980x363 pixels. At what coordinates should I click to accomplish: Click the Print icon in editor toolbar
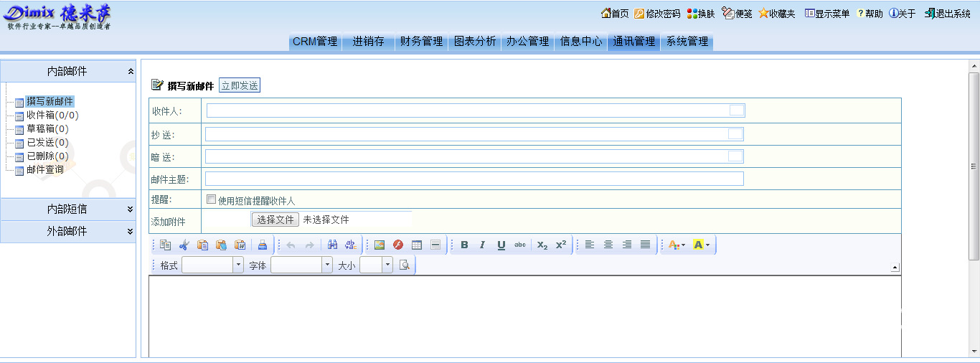point(262,245)
